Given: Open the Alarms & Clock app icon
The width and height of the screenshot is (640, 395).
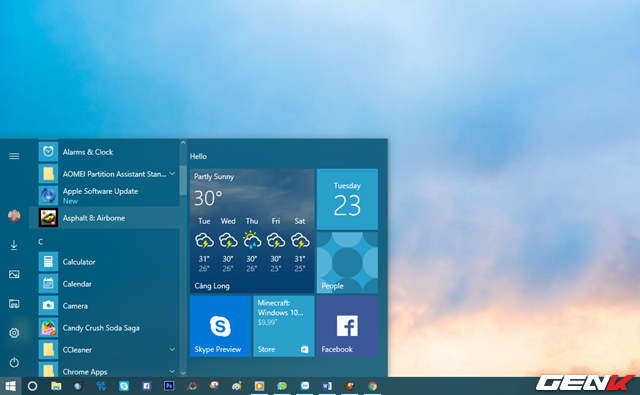Looking at the screenshot, I should [x=48, y=152].
